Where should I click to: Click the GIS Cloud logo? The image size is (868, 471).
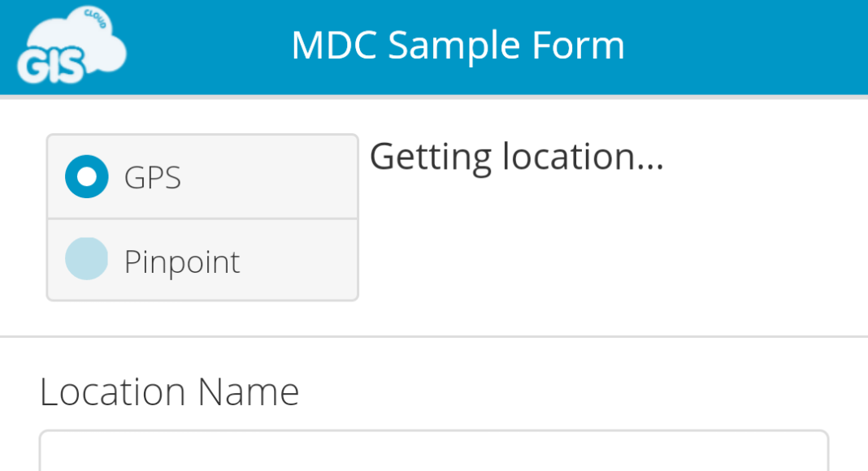pyautogui.click(x=72, y=45)
